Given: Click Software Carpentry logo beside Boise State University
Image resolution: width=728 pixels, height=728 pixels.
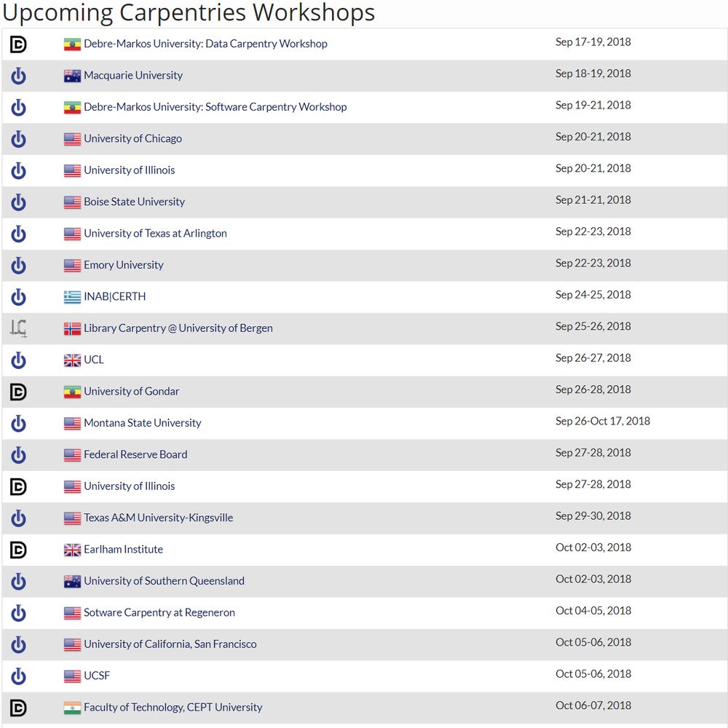Looking at the screenshot, I should click(x=18, y=202).
